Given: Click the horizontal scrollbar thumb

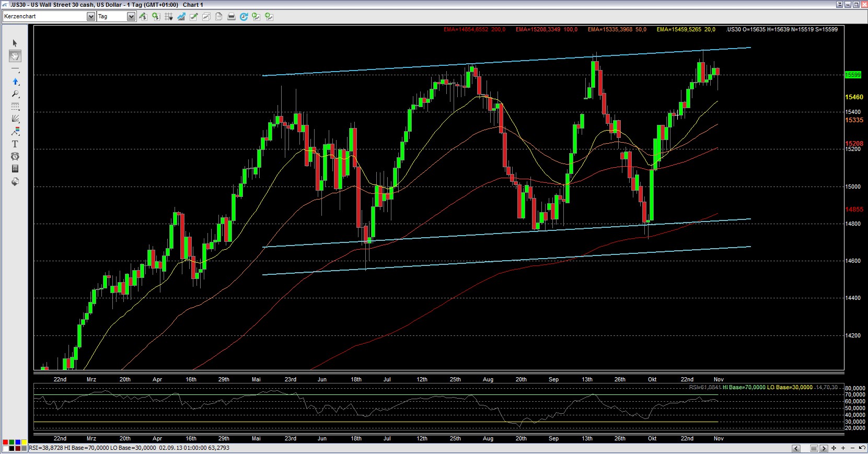Looking at the screenshot, I should click(814, 448).
